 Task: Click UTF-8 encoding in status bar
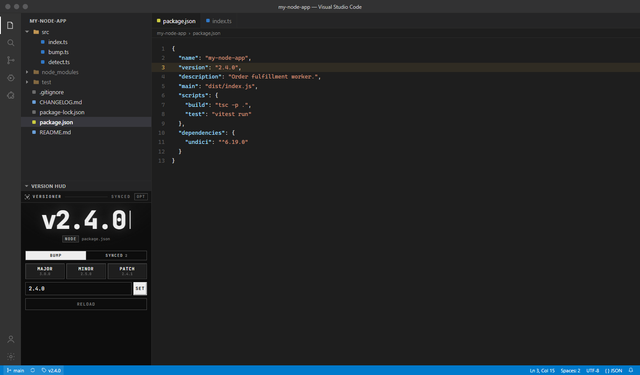coord(593,371)
